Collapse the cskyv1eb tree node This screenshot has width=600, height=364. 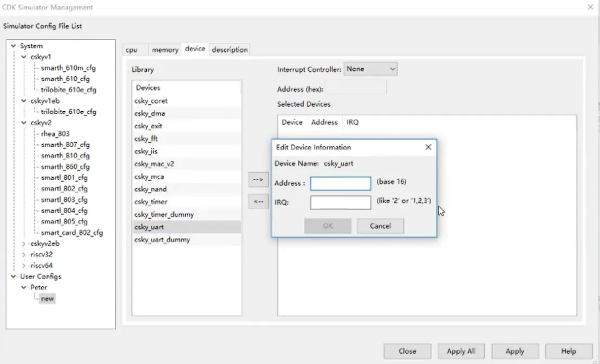pos(24,101)
